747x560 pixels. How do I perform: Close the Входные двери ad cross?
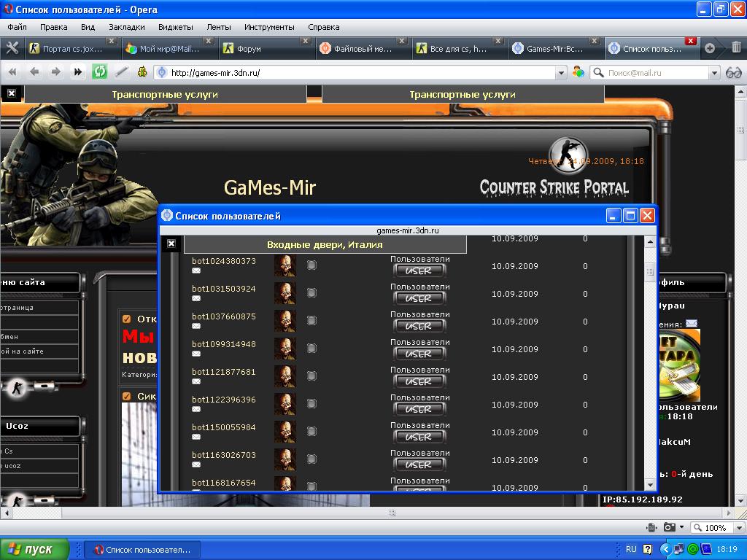click(x=171, y=244)
